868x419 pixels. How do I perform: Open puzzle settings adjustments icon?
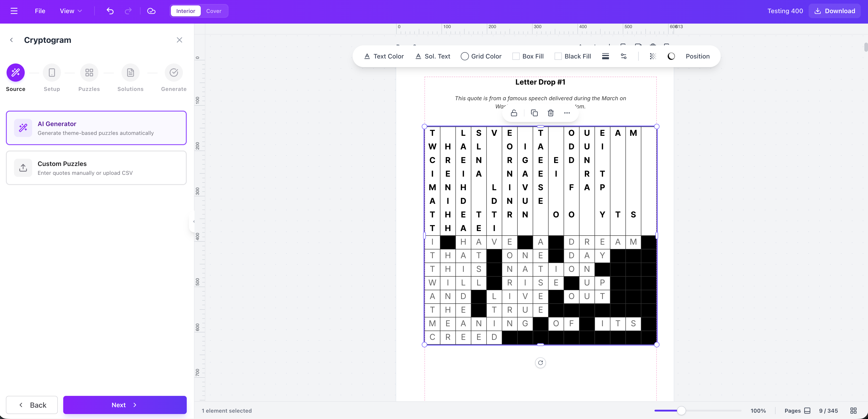[624, 56]
